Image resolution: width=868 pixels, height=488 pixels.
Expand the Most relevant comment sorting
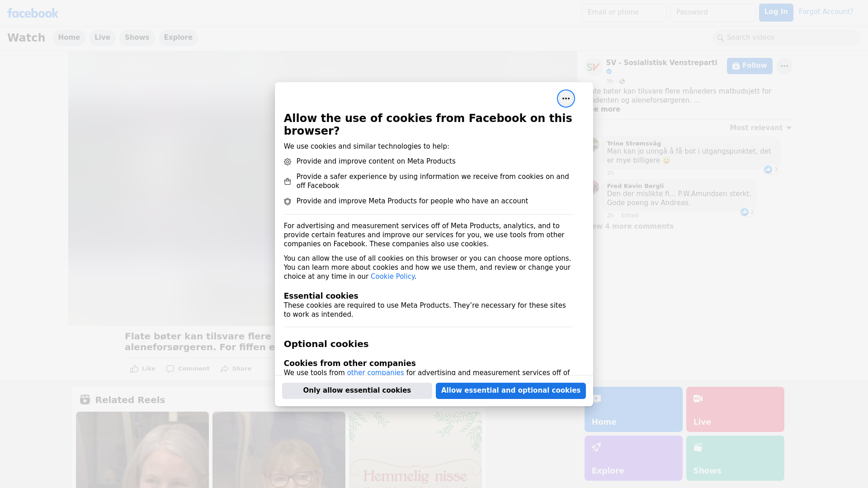coord(760,128)
